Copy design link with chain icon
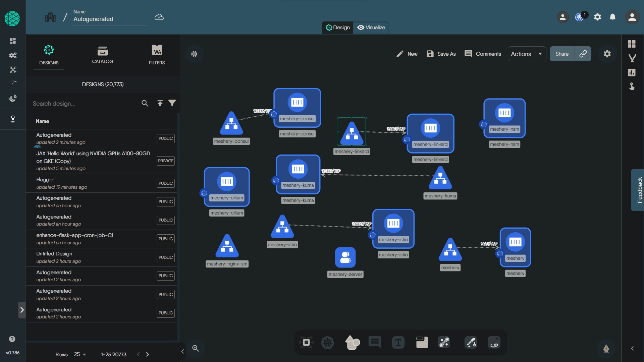This screenshot has width=644, height=362. (x=583, y=54)
